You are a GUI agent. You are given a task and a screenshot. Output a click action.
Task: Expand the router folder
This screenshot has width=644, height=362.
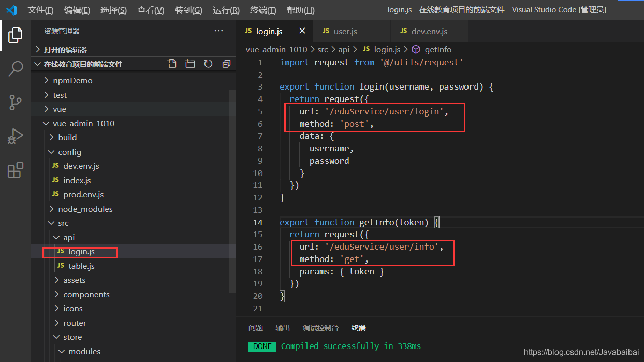click(56, 323)
